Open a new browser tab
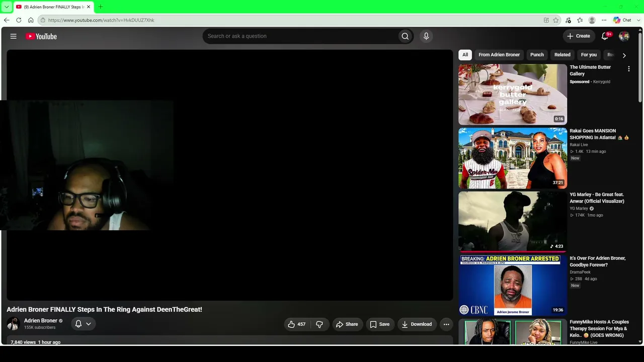 click(100, 7)
